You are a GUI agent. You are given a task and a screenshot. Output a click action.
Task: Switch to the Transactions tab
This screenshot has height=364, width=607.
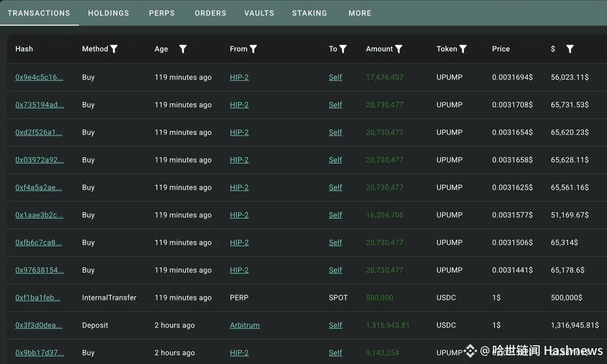(x=38, y=13)
